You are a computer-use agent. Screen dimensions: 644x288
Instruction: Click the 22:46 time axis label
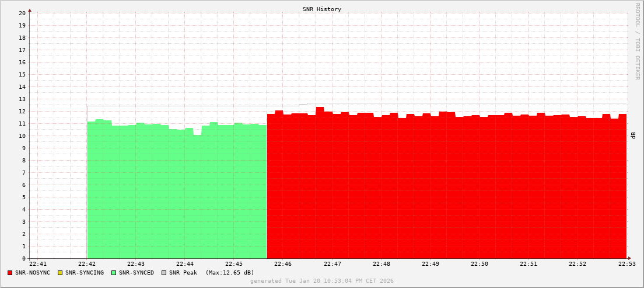click(x=283, y=264)
